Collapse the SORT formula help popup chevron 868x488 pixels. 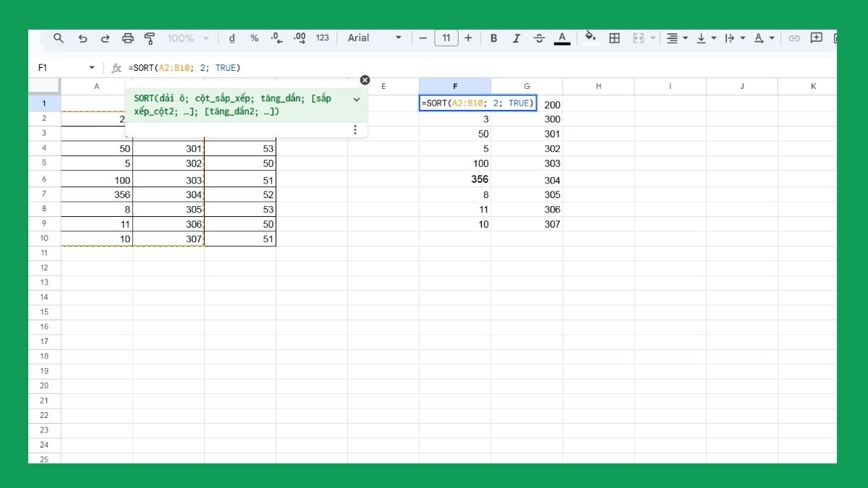pyautogui.click(x=355, y=100)
